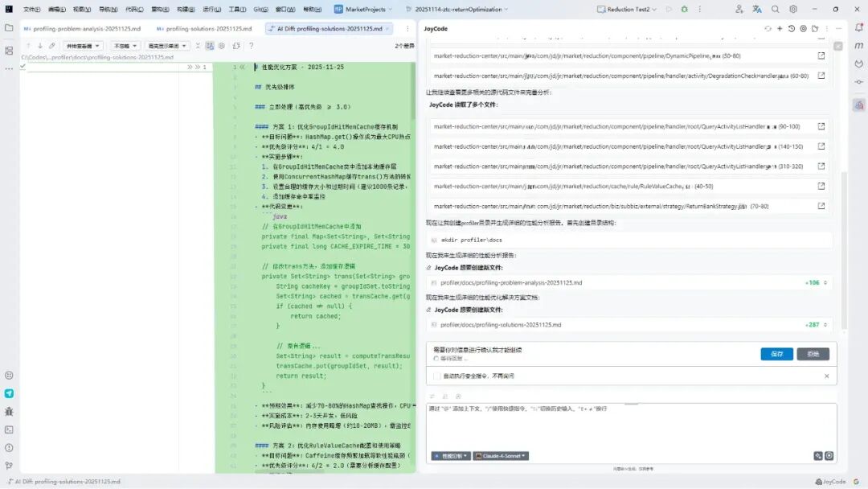Open the Terminal tool window icon

(x=9, y=429)
